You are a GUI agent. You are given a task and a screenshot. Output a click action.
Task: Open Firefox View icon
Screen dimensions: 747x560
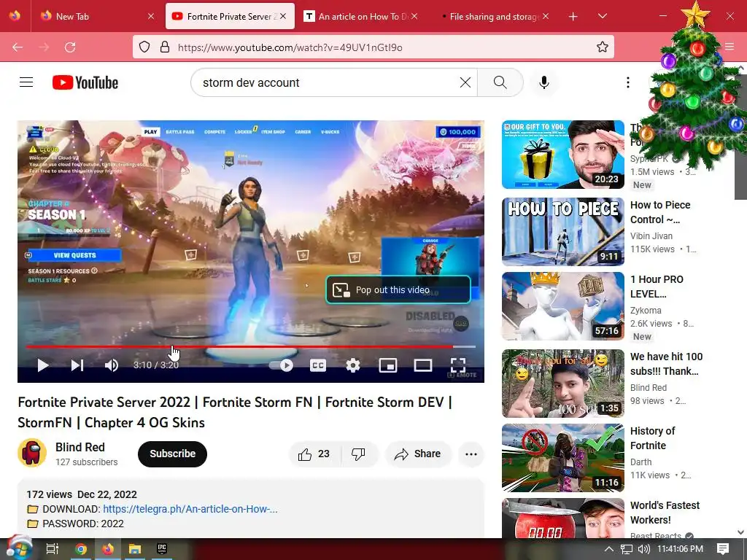point(15,16)
